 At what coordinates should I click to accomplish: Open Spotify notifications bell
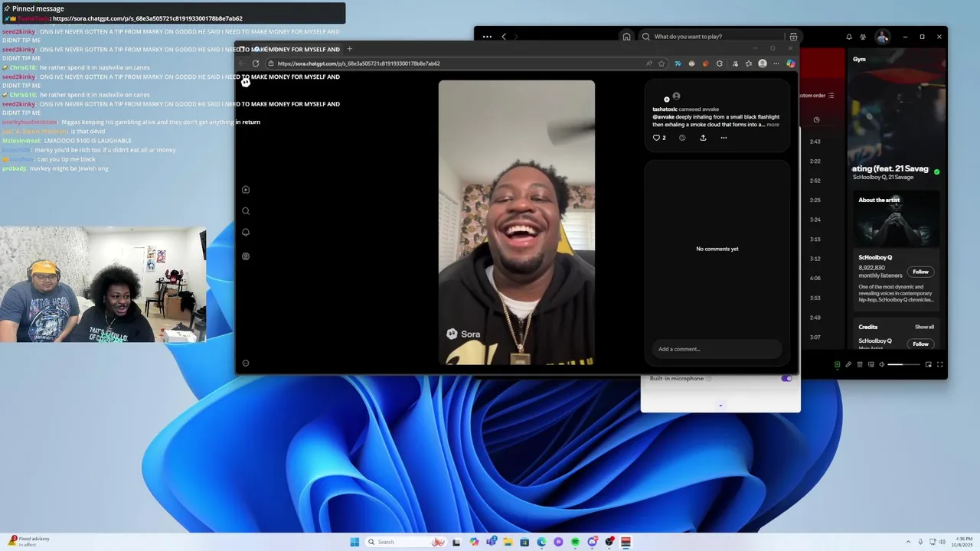point(849,37)
